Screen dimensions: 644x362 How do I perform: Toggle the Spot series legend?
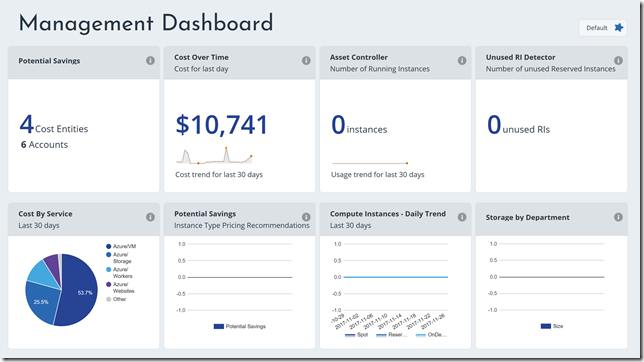[356, 335]
